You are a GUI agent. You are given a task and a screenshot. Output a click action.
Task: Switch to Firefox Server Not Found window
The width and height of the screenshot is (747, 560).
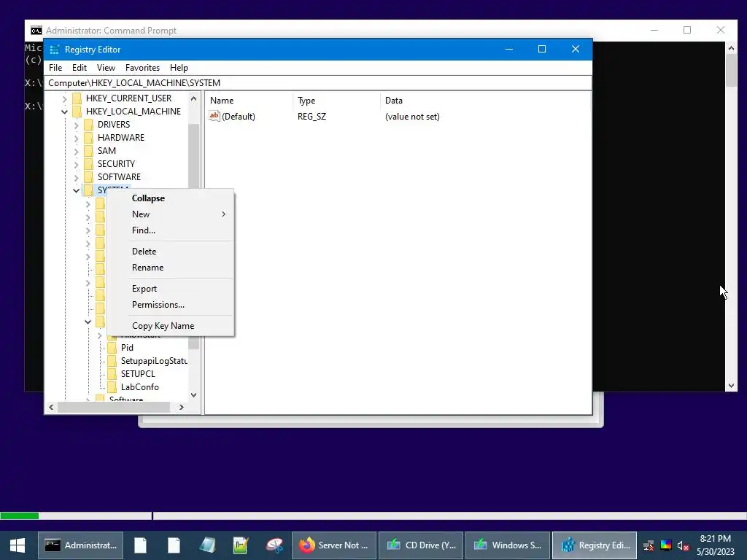click(334, 545)
